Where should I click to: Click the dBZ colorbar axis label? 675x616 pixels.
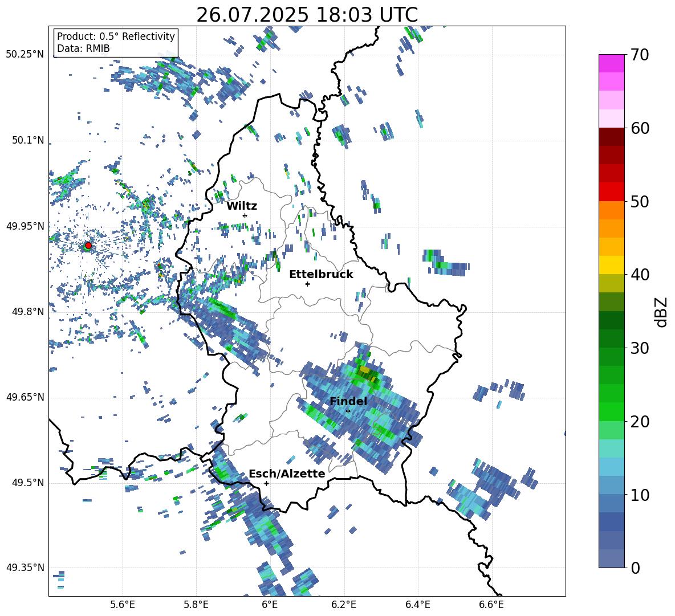(662, 312)
